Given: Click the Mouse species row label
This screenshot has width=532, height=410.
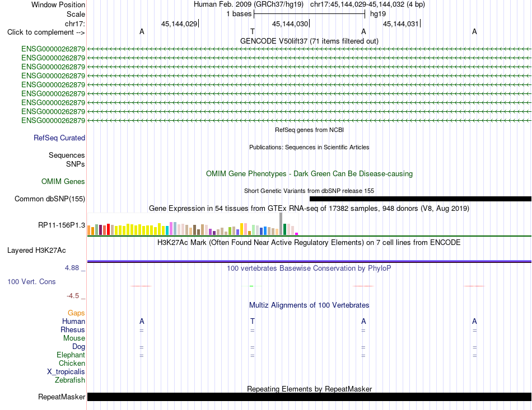Looking at the screenshot, I should click(x=74, y=338).
